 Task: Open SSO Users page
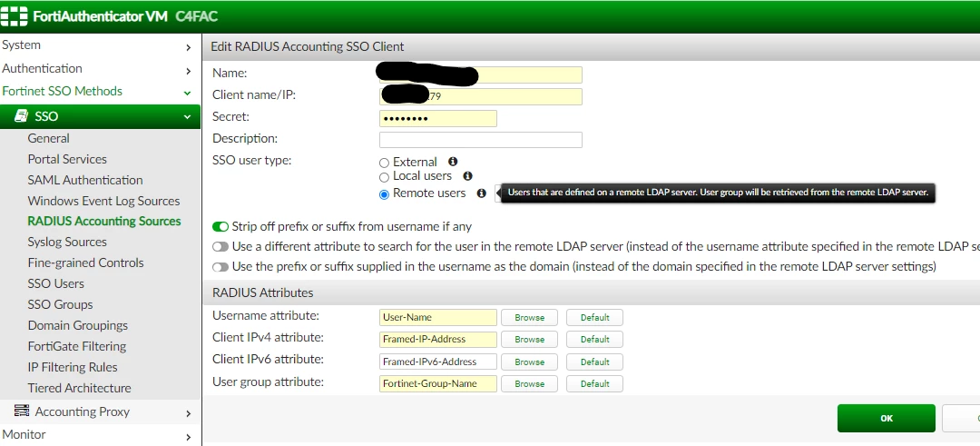pyautogui.click(x=55, y=283)
